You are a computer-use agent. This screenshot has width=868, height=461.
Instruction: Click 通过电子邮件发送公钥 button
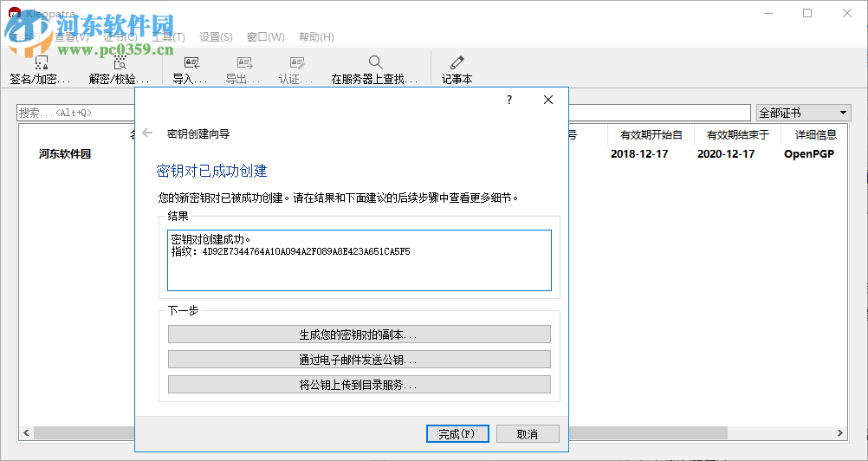360,359
